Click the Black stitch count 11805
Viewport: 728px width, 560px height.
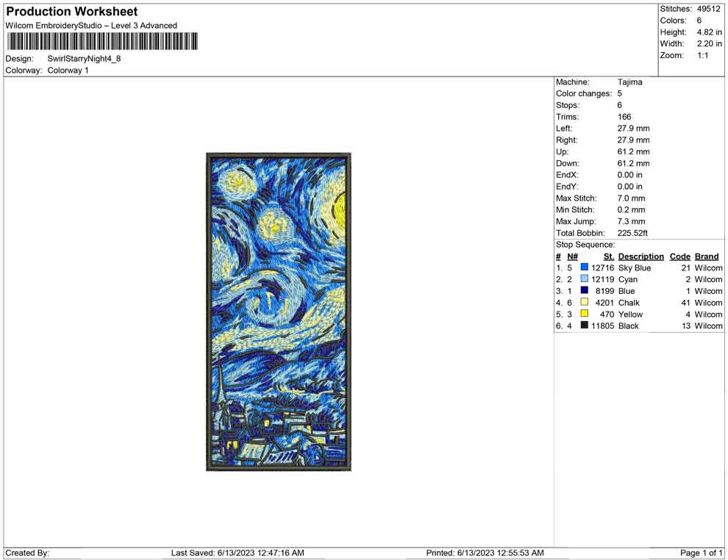point(603,326)
